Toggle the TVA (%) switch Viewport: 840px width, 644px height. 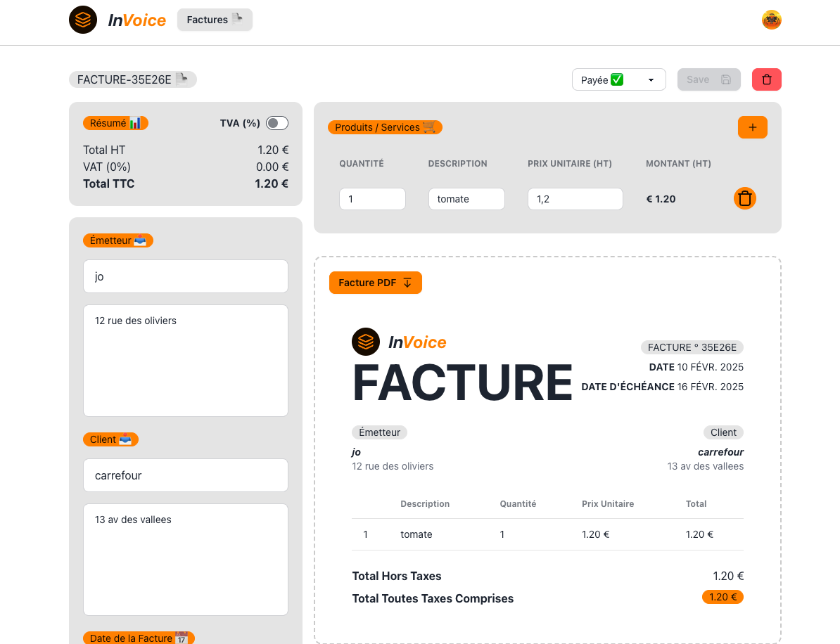[276, 122]
